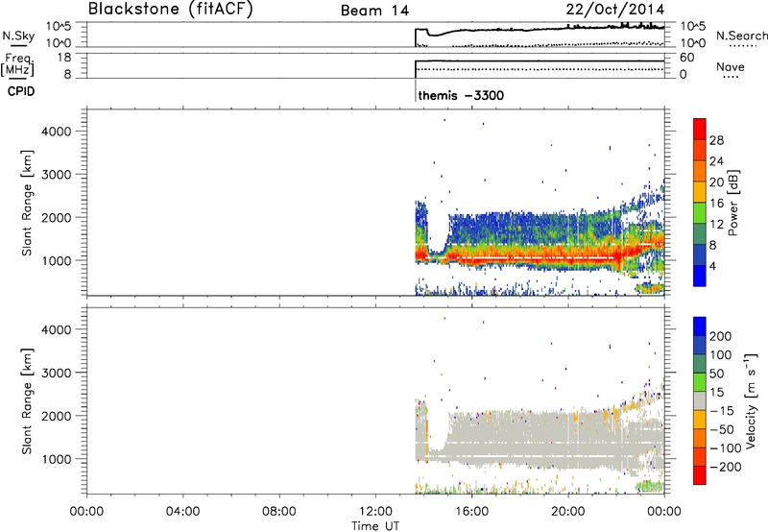Click the Nave axis value '60'

[686, 58]
